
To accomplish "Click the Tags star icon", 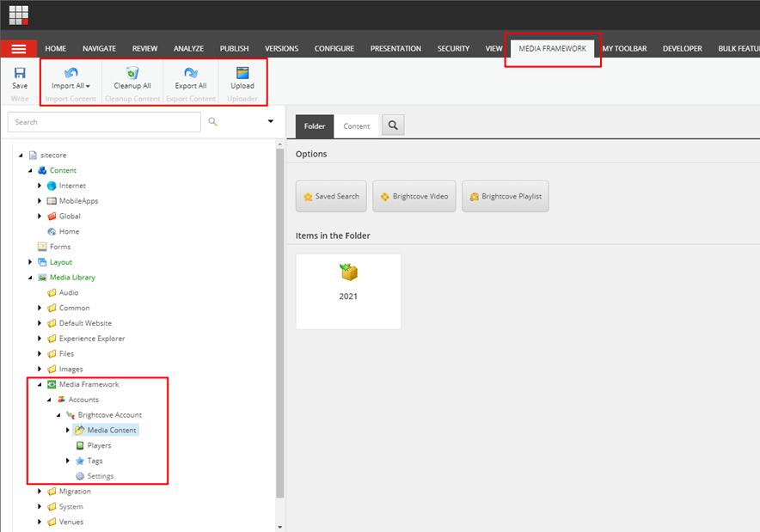I will (x=80, y=461).
